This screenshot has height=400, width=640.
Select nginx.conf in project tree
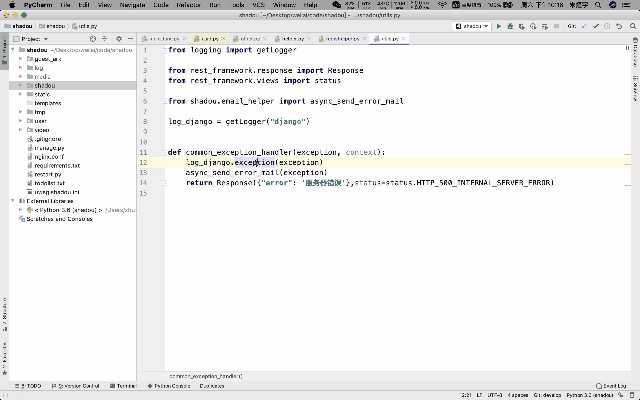(x=49, y=156)
